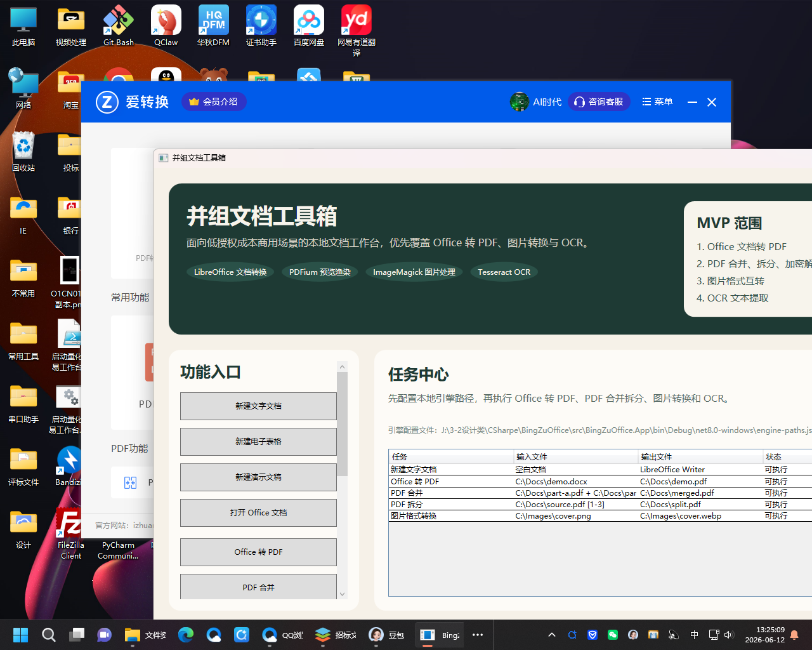812x650 pixels.
Task: Open the 网络 desktop icon
Action: click(x=23, y=89)
